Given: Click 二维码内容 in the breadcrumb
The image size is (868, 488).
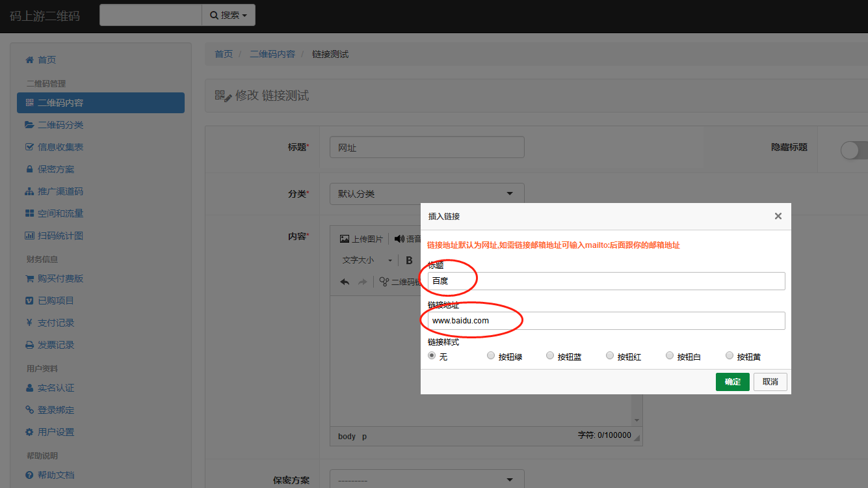Looking at the screenshot, I should point(272,54).
